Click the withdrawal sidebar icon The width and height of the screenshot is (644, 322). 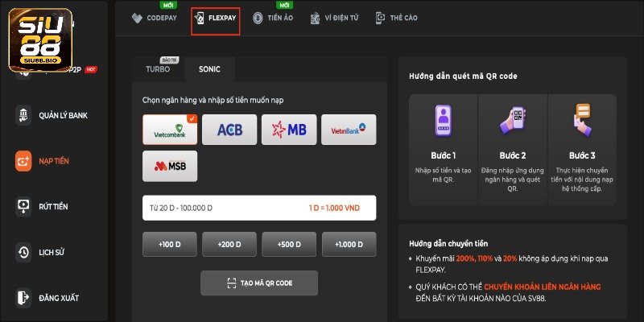point(23,207)
